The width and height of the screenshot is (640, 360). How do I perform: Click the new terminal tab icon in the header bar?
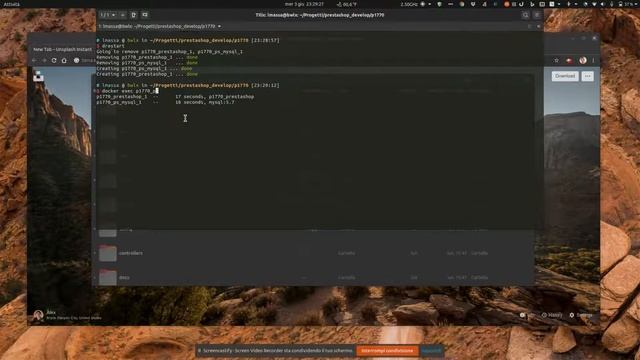133,15
